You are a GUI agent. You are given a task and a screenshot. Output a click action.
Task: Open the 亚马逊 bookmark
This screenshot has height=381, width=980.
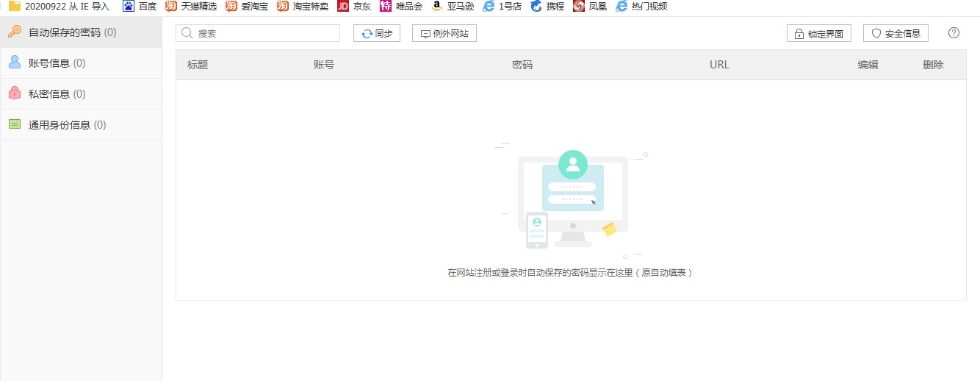(453, 6)
